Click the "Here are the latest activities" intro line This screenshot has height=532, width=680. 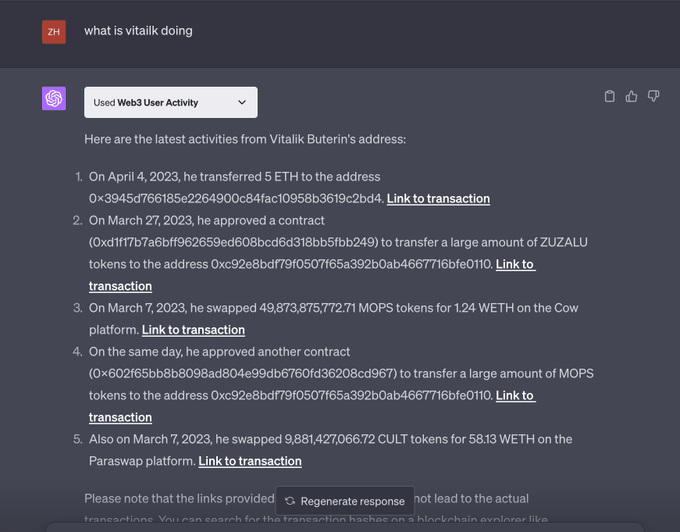(245, 139)
